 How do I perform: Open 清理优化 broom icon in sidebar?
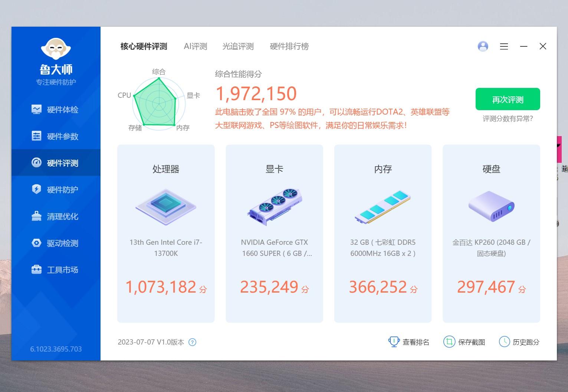[x=36, y=216]
